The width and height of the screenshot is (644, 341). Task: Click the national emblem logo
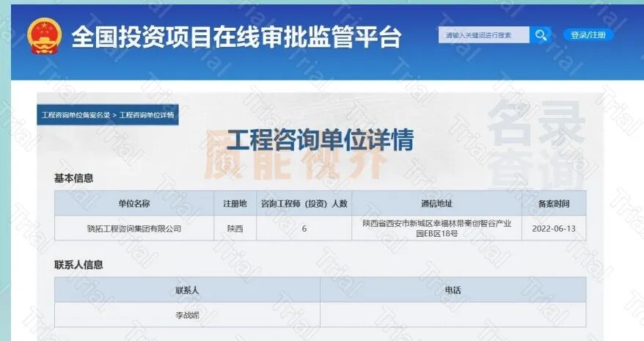[44, 37]
